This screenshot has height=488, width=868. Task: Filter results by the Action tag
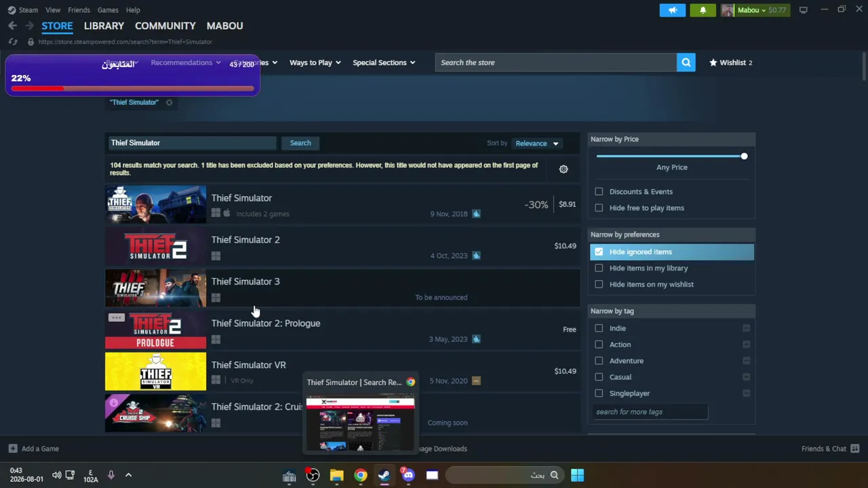[599, 344]
